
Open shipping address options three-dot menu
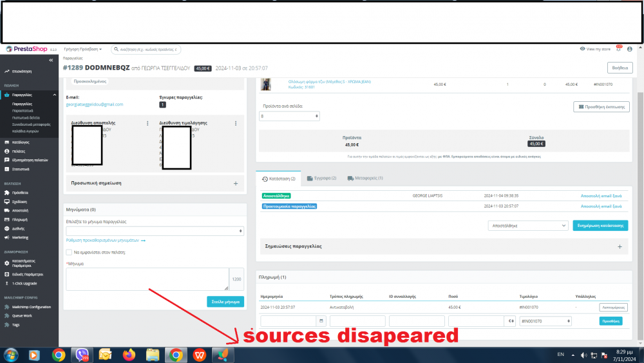click(x=147, y=123)
